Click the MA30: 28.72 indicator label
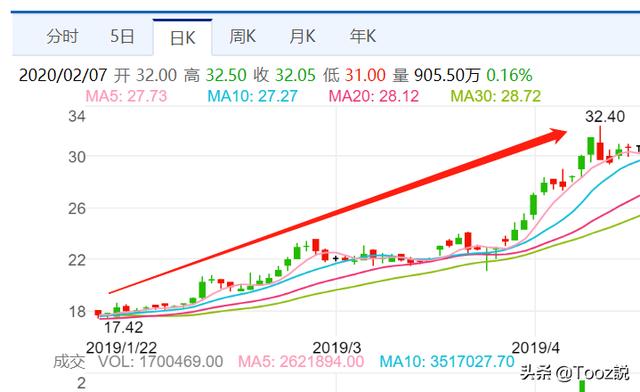The width and height of the screenshot is (640, 392). coord(496,96)
